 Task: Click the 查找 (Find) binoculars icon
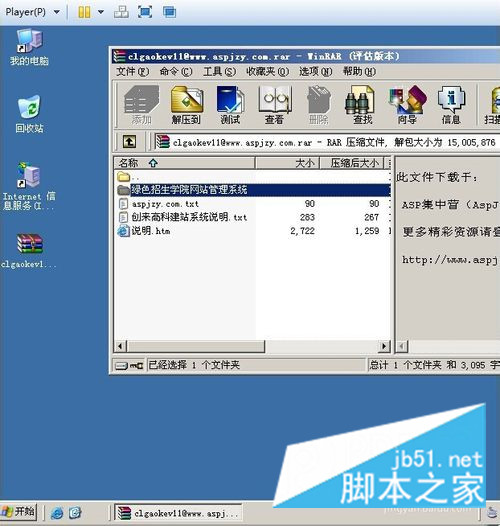click(x=362, y=105)
